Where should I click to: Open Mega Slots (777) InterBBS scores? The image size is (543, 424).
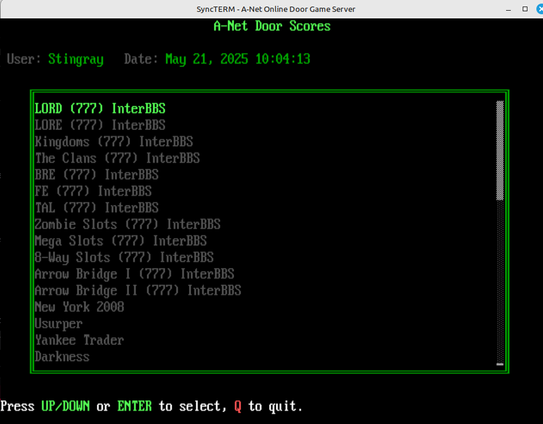coord(121,241)
